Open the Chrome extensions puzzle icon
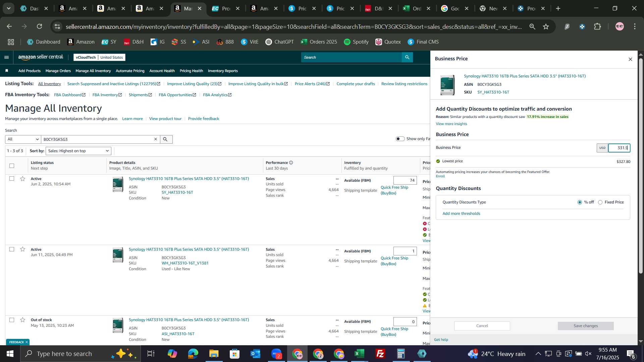Viewport: 644px width, 362px height. pos(597,26)
